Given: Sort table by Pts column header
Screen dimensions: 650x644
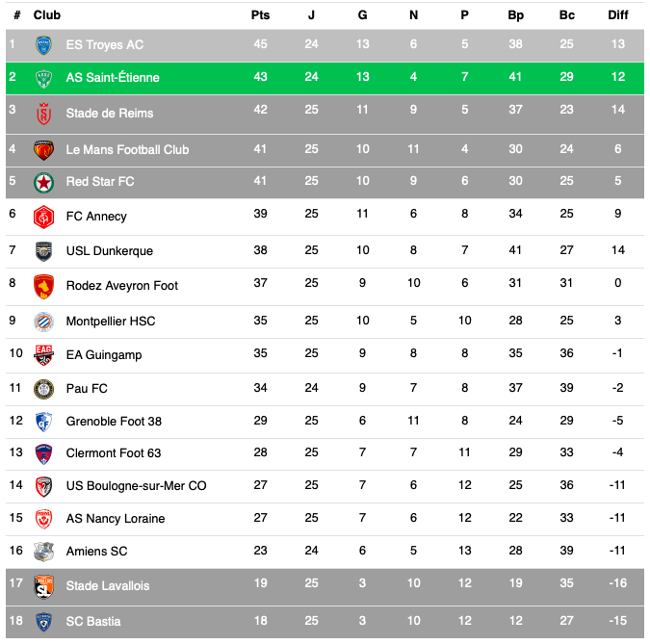Looking at the screenshot, I should 260,15.
